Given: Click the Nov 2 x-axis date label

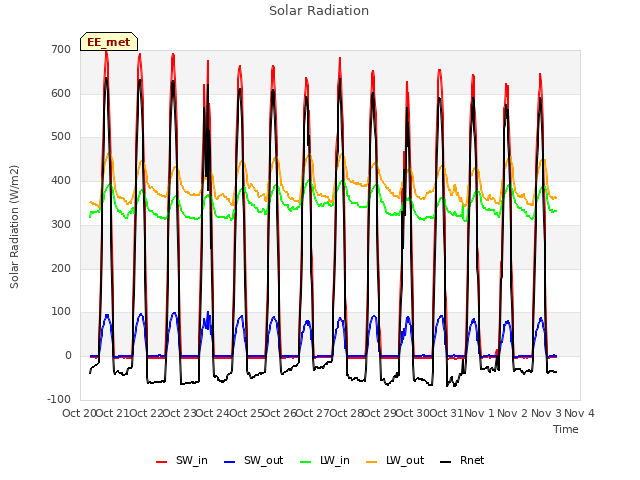Looking at the screenshot, I should [513, 413].
